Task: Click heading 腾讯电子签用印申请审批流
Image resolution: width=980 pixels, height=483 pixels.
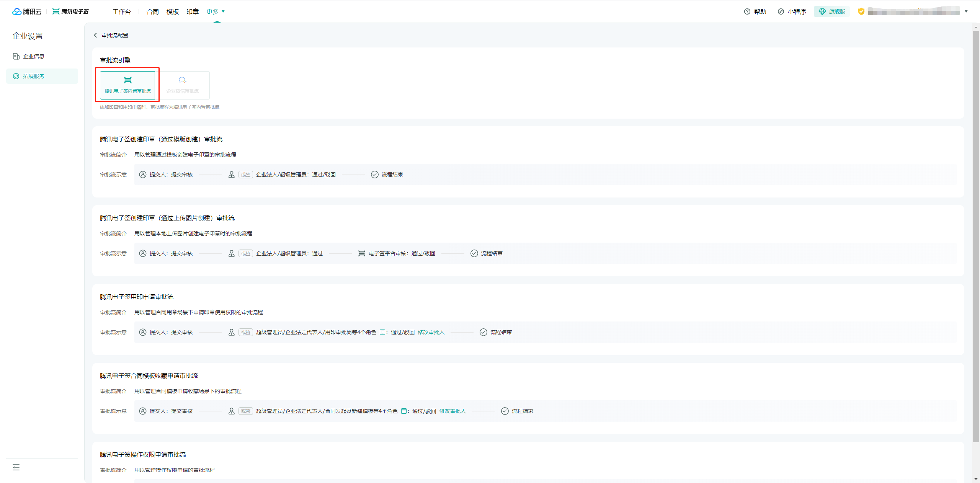Action: point(137,297)
